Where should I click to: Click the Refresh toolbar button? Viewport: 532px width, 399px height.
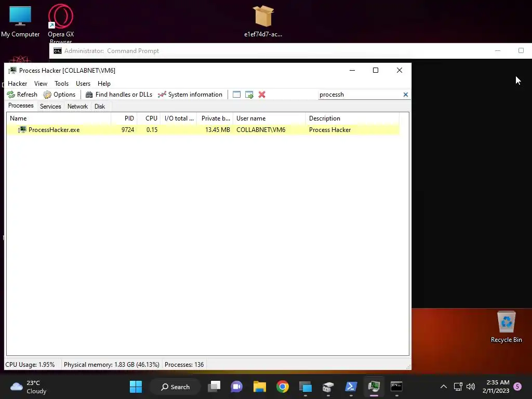(22, 95)
